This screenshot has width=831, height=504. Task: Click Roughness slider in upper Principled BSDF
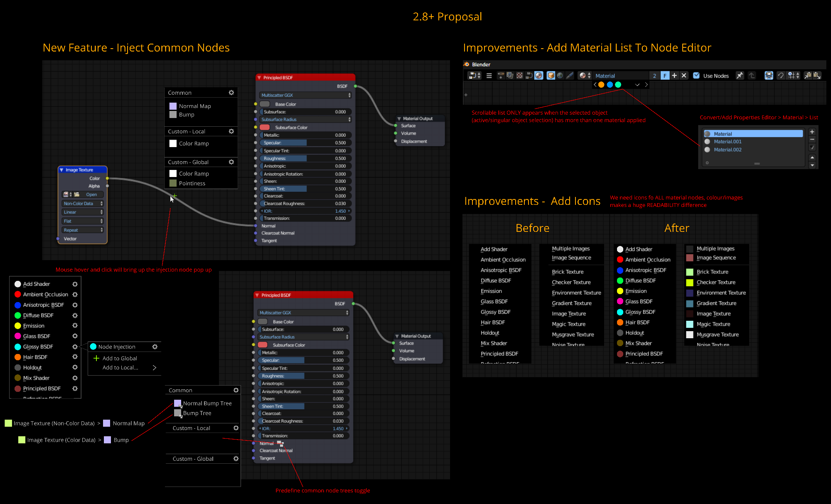pos(305,158)
